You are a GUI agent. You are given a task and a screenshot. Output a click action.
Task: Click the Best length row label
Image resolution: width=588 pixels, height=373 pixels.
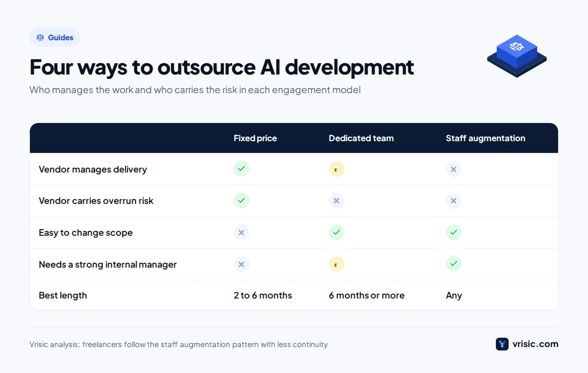point(63,296)
